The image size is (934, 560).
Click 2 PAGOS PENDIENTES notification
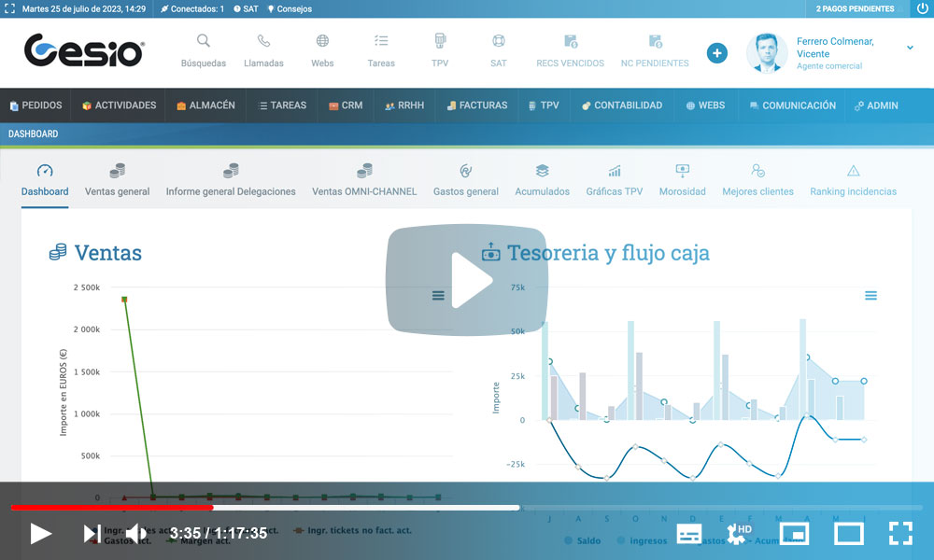[855, 9]
